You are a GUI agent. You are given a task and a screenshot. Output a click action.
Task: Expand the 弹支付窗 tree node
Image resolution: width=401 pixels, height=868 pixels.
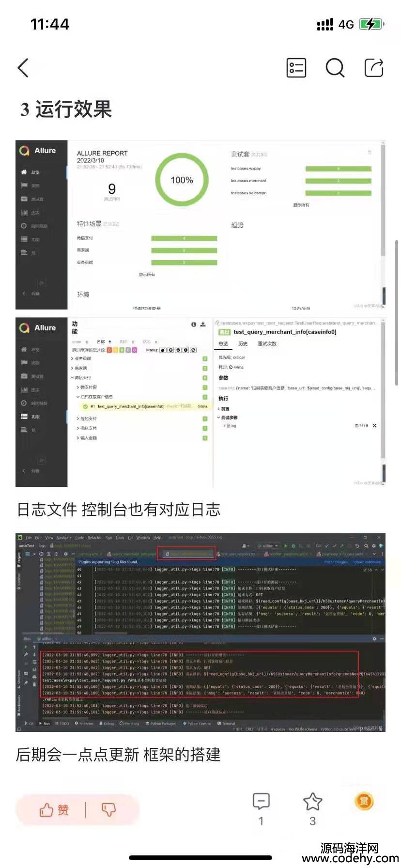click(x=87, y=387)
